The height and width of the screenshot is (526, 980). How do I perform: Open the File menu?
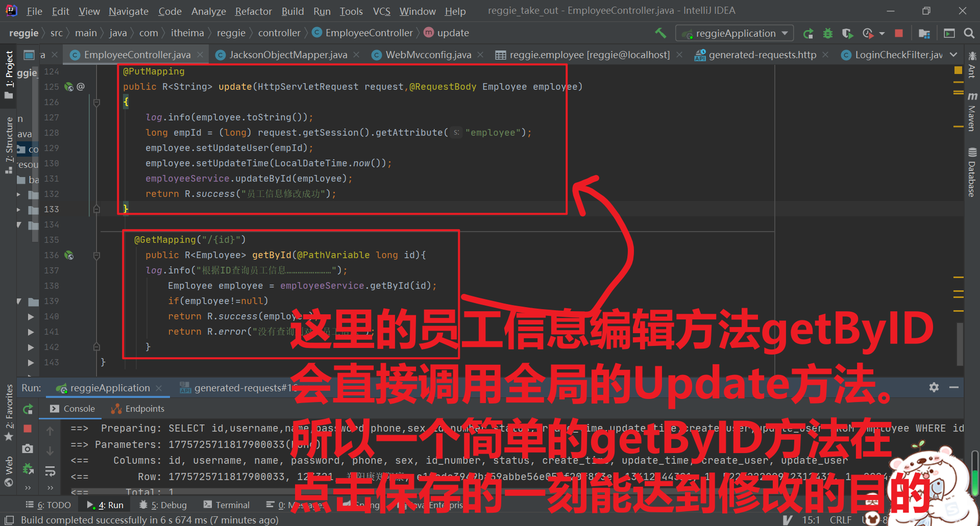pos(34,11)
